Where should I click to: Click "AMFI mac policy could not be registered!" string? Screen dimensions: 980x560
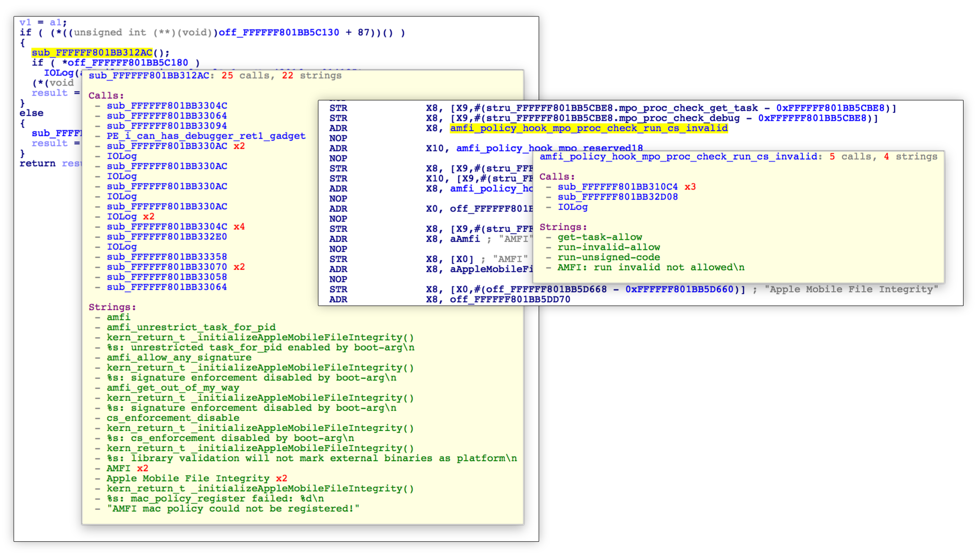click(233, 509)
